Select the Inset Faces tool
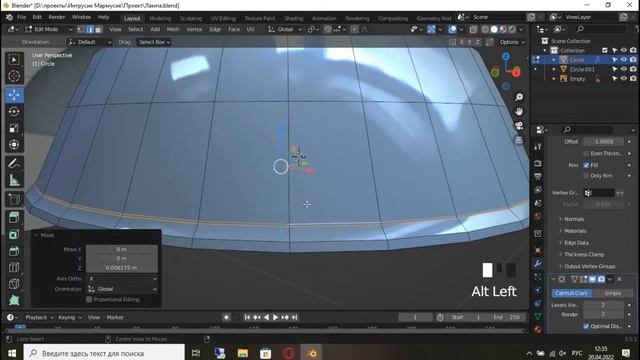 pyautogui.click(x=14, y=234)
